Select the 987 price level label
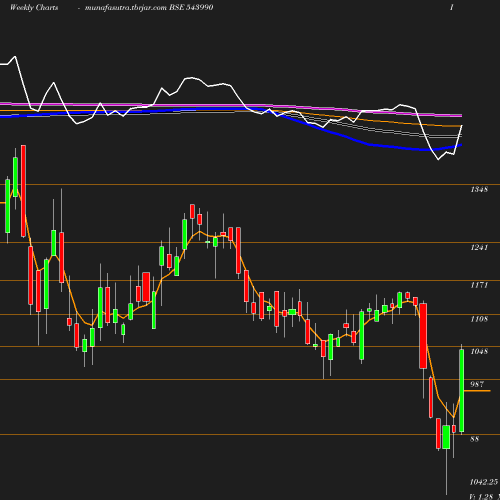 point(477,384)
